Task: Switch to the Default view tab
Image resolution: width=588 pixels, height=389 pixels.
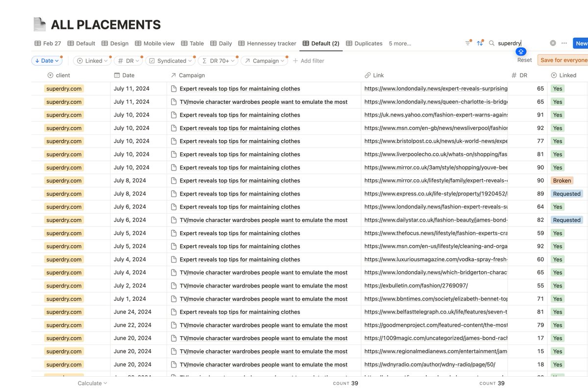Action: coord(81,43)
